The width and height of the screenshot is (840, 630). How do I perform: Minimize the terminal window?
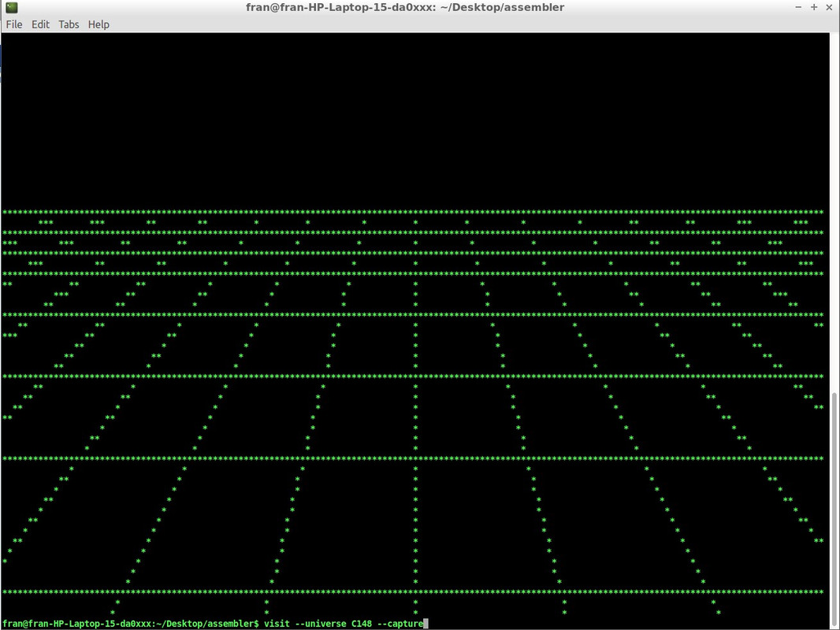tap(798, 8)
